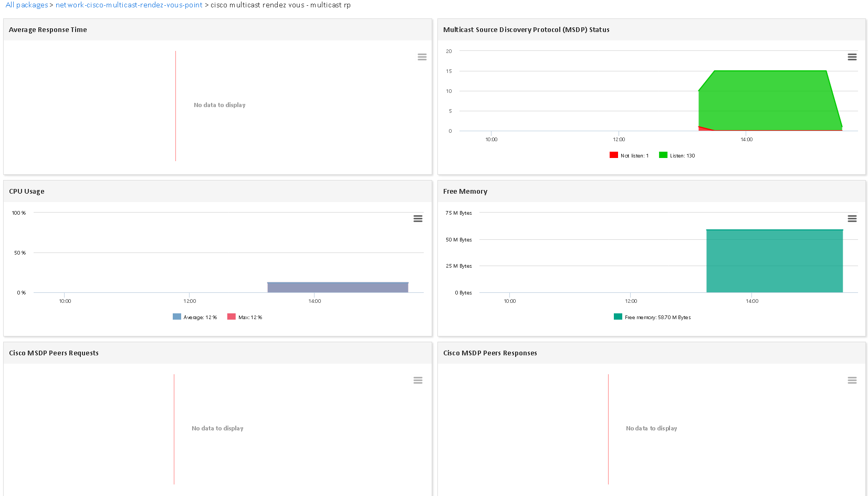The height and width of the screenshot is (496, 868).
Task: Hide the Free memory series via its legend
Action: (657, 317)
